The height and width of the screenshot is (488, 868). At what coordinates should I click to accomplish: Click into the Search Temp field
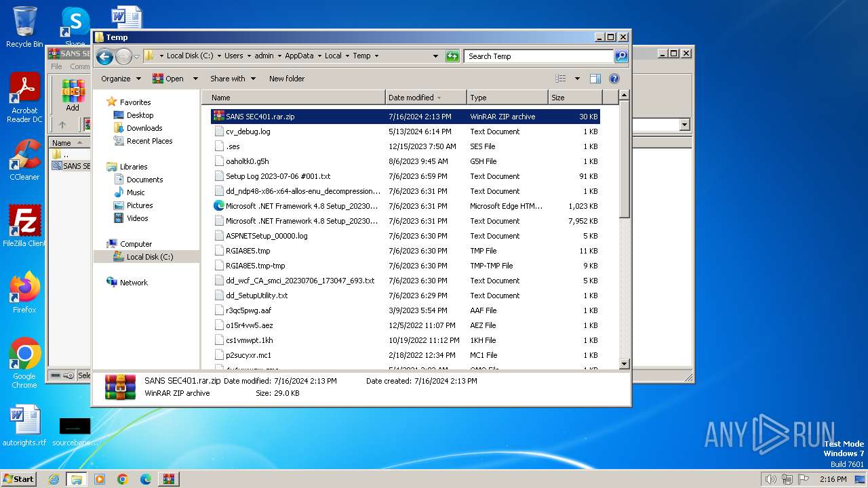tap(539, 56)
